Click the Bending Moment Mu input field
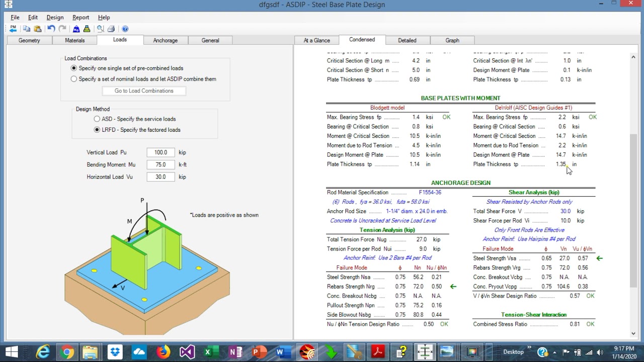 point(160,164)
